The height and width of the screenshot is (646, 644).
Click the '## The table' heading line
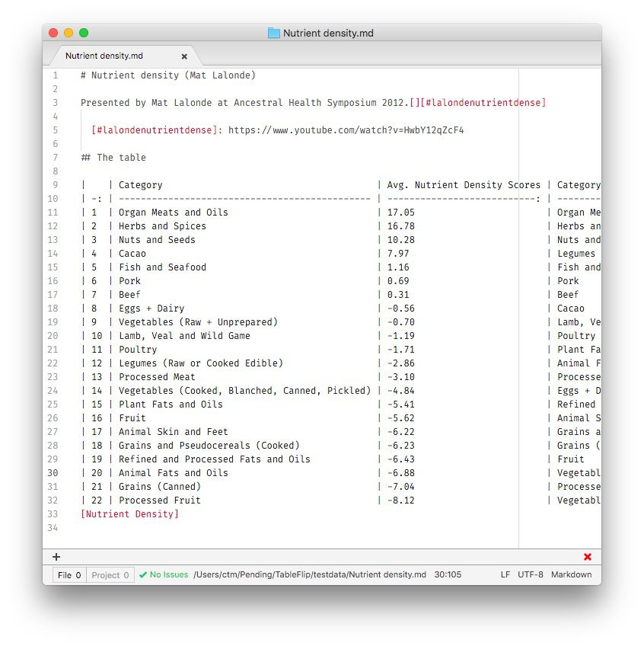pos(113,158)
